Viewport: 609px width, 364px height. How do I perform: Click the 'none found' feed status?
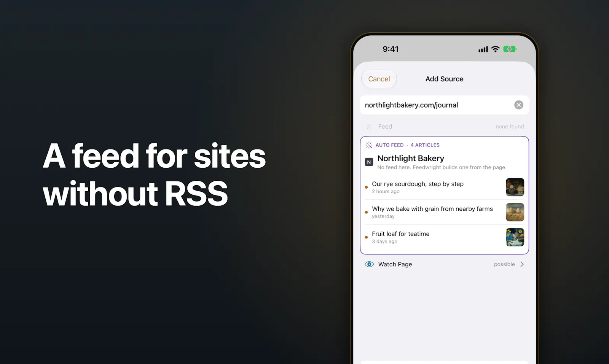point(510,127)
